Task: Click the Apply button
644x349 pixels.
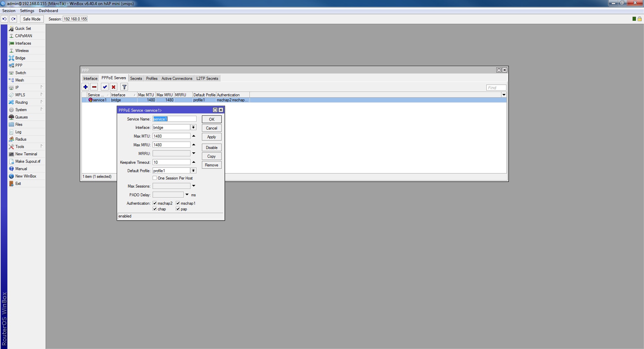Action: click(211, 137)
